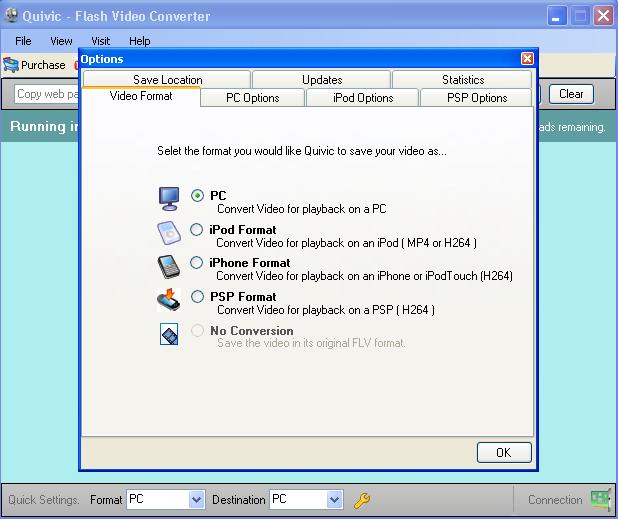Screen dimensions: 618x519
Task: Choose the iPhone Format radio button
Action: pos(196,262)
